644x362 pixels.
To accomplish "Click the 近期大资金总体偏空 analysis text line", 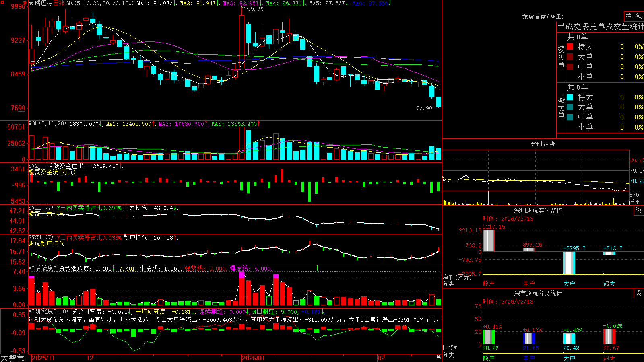I will [235, 319].
